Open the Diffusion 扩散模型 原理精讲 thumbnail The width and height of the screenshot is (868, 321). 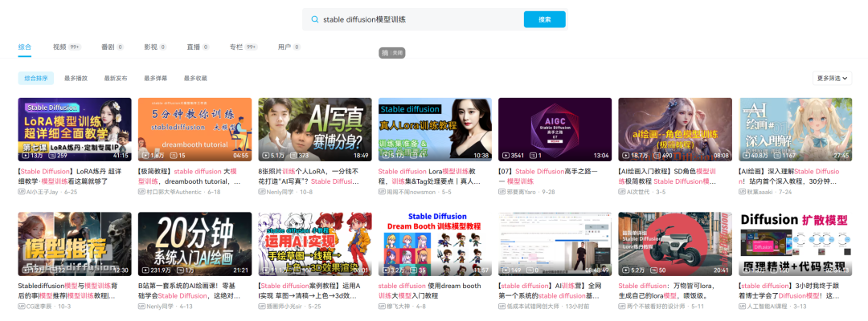coord(796,244)
